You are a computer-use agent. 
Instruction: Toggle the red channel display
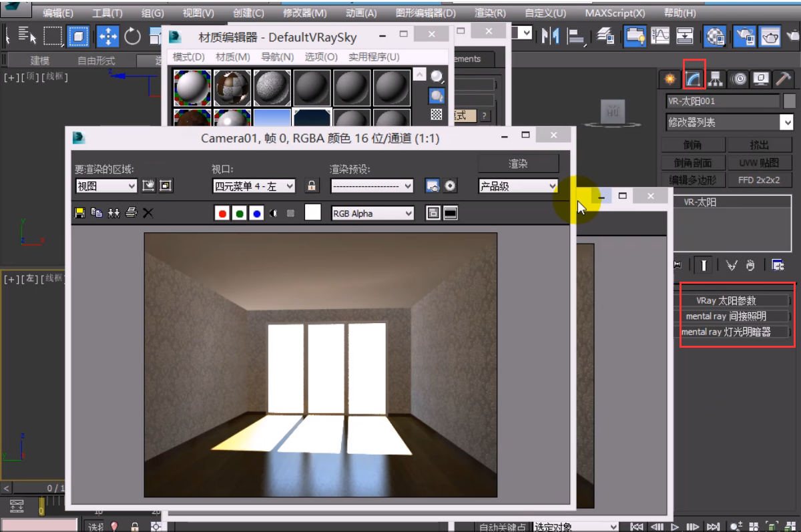tap(222, 214)
